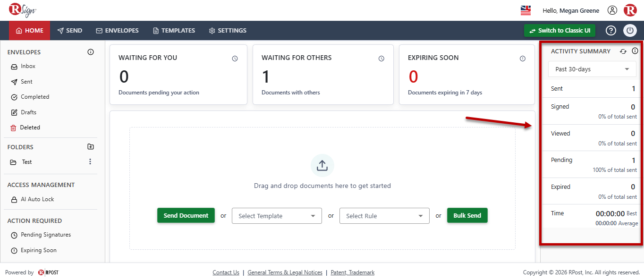
Task: Click the Send Document button
Action: tap(186, 215)
